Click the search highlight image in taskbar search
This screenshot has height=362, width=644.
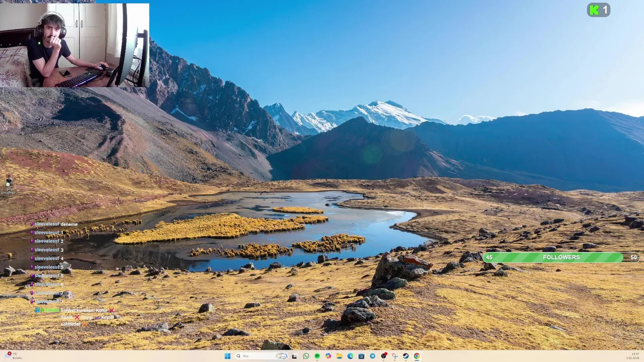click(281, 356)
